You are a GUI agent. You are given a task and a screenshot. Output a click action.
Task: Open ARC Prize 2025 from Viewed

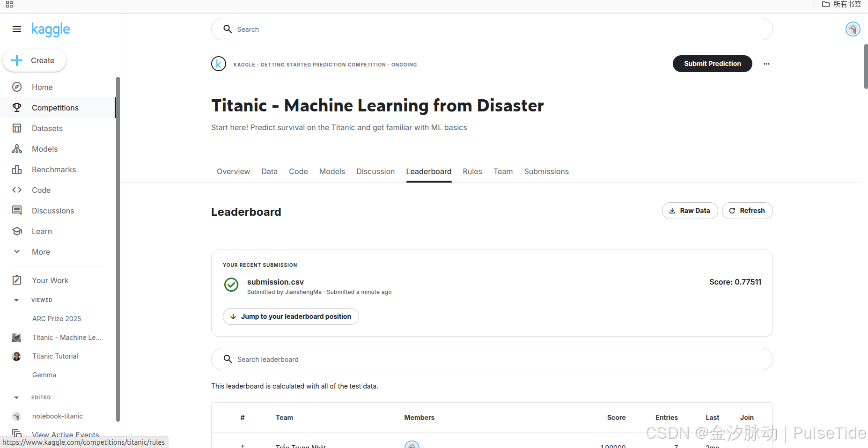[57, 319]
